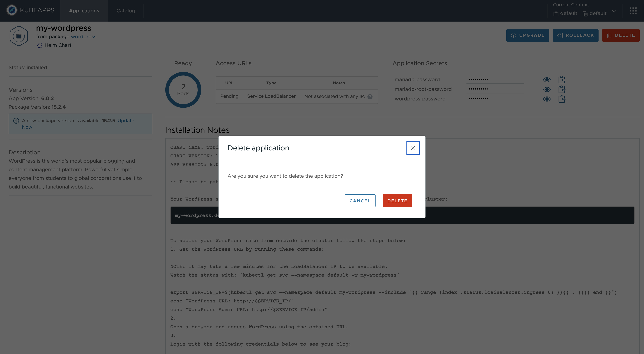Image resolution: width=644 pixels, height=354 pixels.
Task: Click the CANCEL button in dialog
Action: point(360,201)
